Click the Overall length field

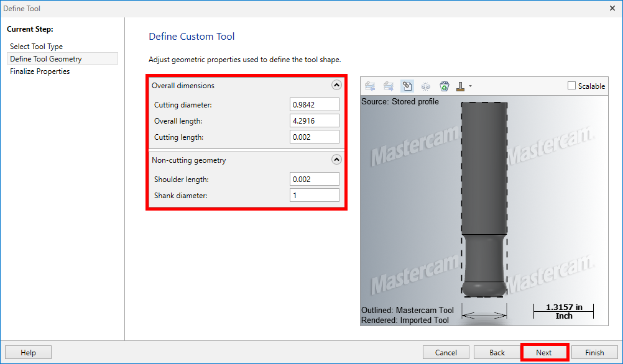314,121
